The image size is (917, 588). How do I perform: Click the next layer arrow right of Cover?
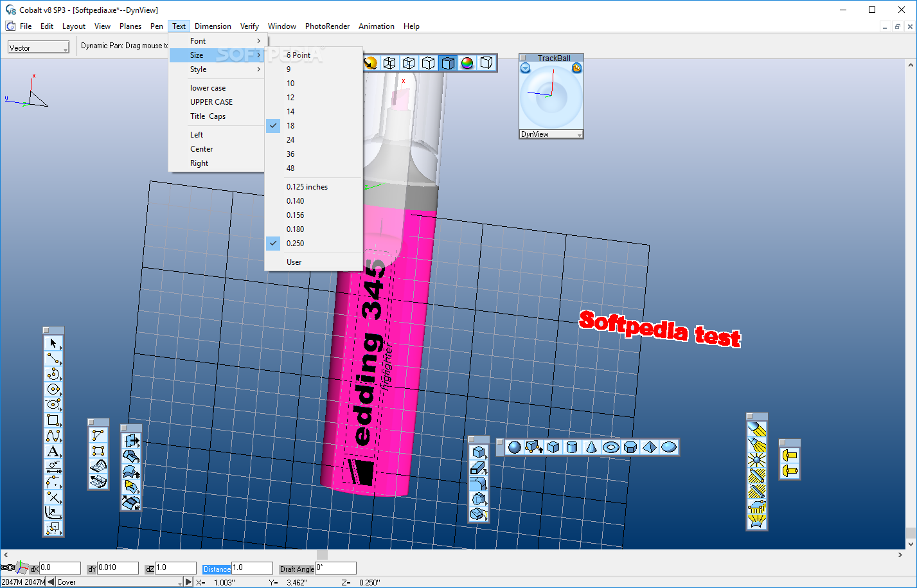point(188,582)
